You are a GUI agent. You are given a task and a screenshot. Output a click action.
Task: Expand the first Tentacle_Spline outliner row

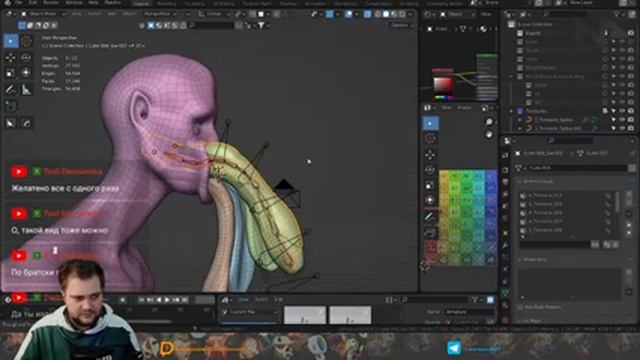point(520,120)
